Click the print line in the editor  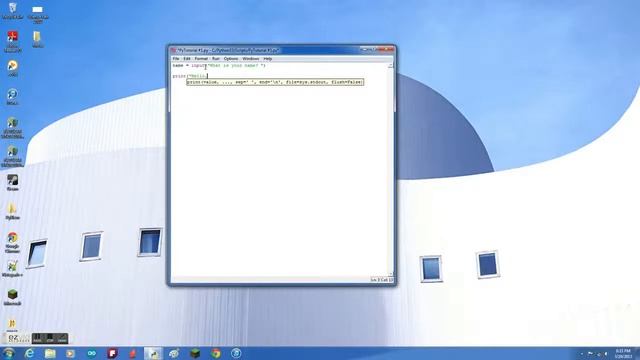tap(190, 76)
